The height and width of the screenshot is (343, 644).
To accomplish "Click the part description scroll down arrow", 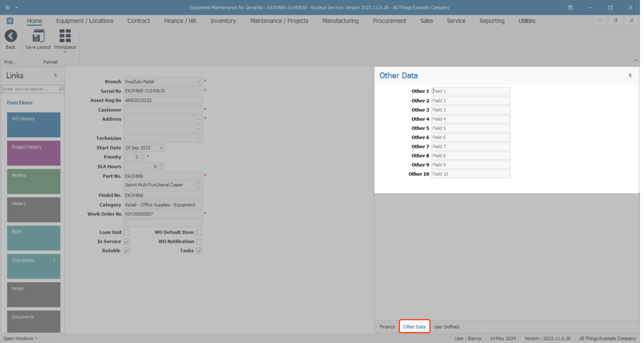I will (199, 187).
